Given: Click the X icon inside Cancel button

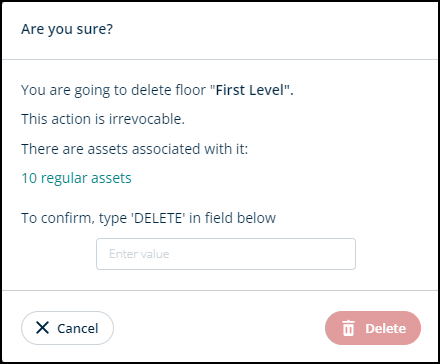Looking at the screenshot, I should [42, 328].
